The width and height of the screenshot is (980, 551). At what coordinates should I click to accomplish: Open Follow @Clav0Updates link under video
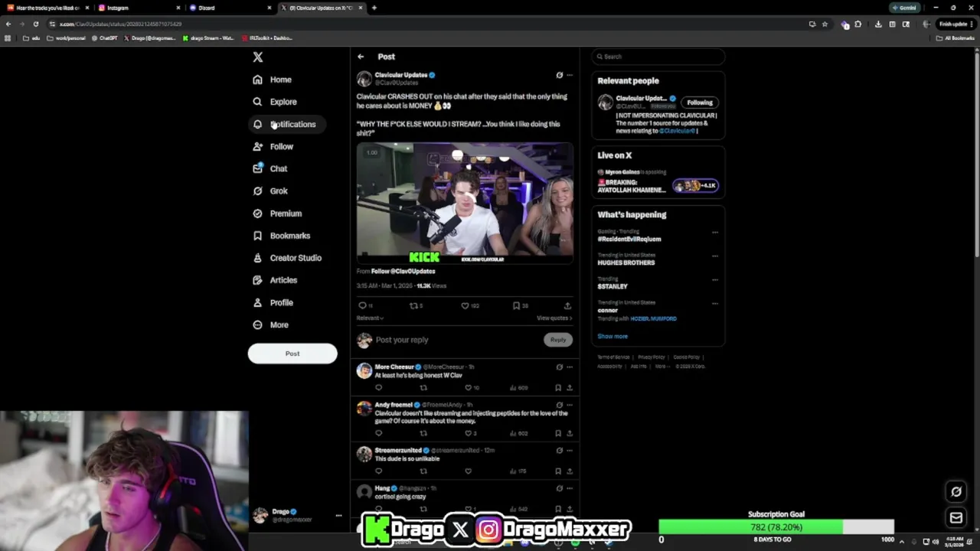tap(403, 271)
